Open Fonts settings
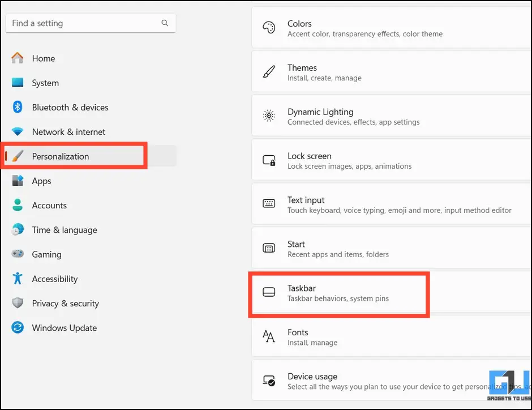 392,336
